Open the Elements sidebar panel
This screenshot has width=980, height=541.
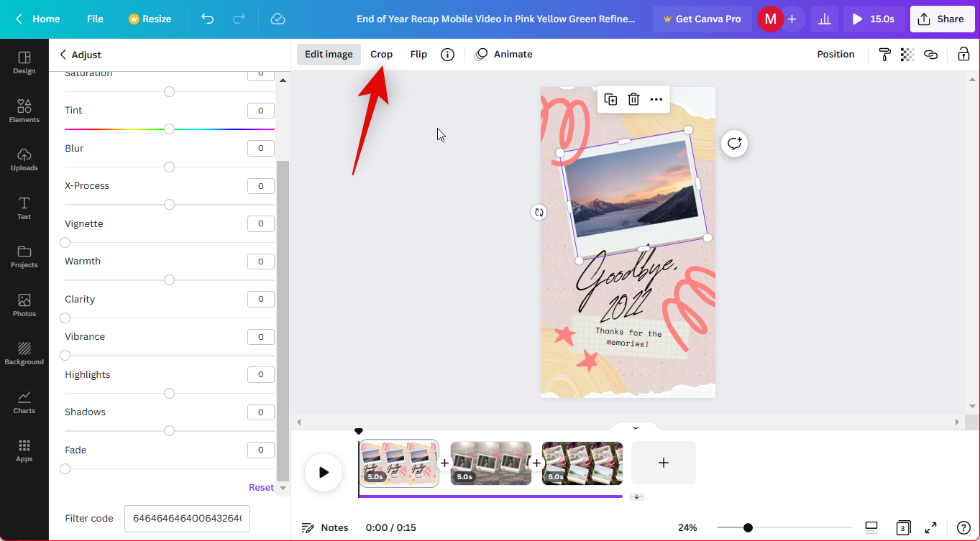pos(24,111)
